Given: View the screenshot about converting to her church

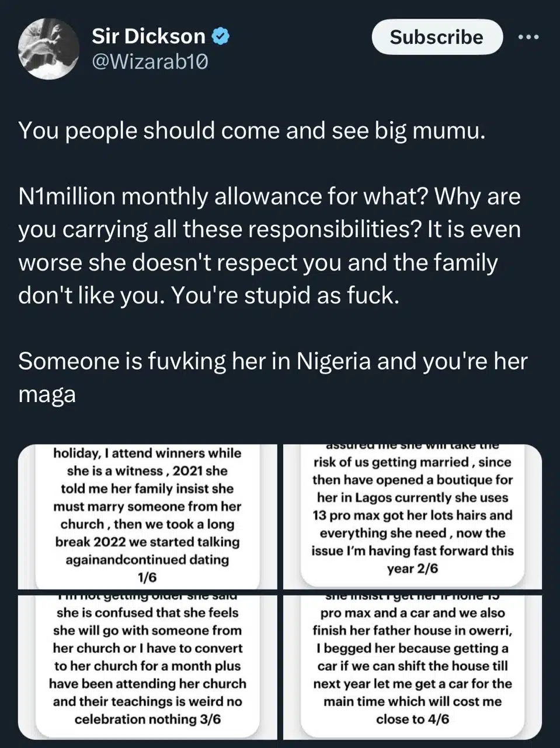Looking at the screenshot, I should 148,666.
